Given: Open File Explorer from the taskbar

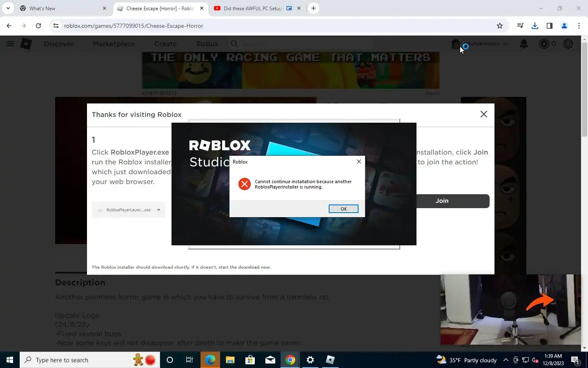Looking at the screenshot, I should [230, 360].
